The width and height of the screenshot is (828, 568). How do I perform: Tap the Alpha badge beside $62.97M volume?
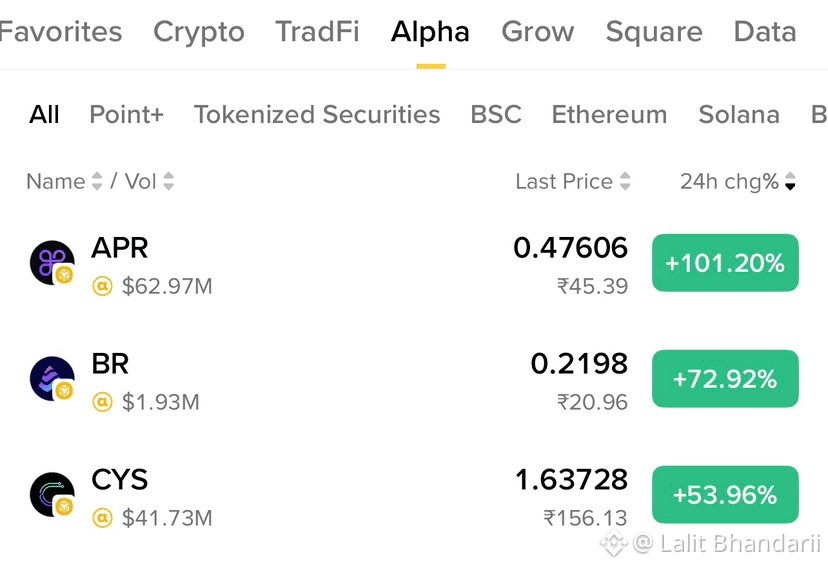point(102,286)
